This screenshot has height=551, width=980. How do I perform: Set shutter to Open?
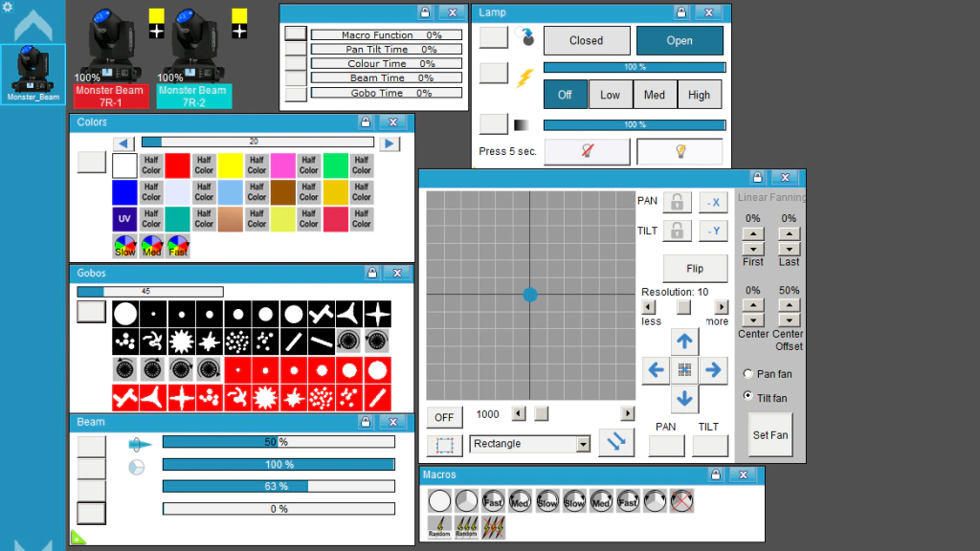[x=679, y=40]
